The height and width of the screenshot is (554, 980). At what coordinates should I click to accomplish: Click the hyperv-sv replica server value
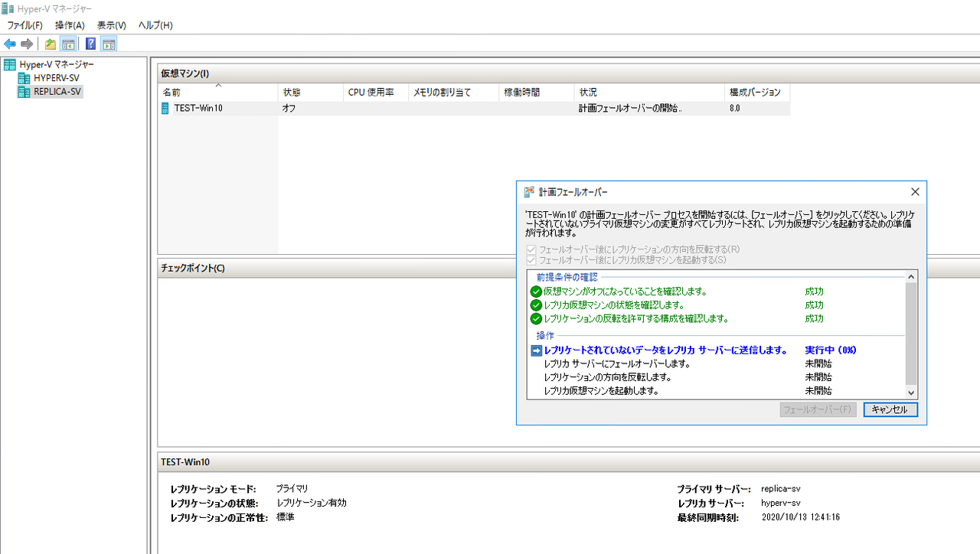[781, 503]
